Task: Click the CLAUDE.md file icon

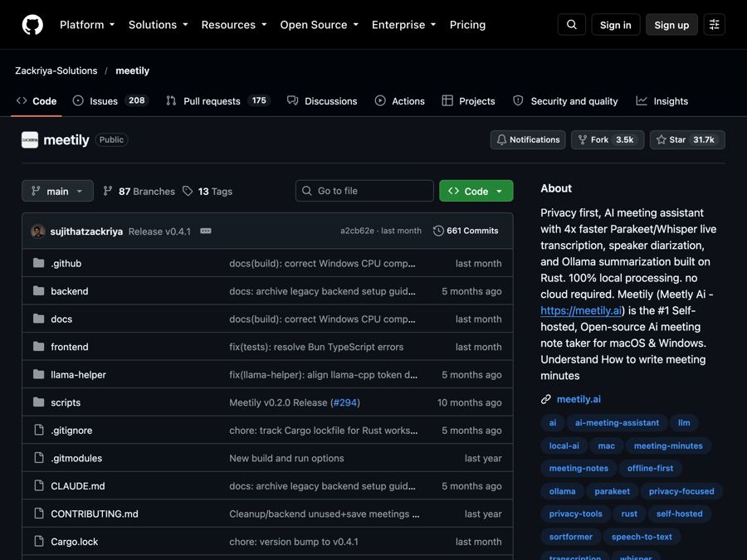Action: (39, 485)
